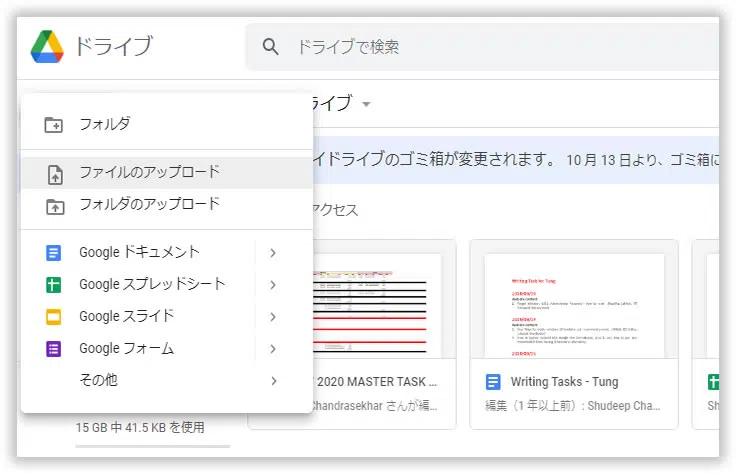Click the yellow Google Slides icon
736x474 pixels.
[x=54, y=317]
